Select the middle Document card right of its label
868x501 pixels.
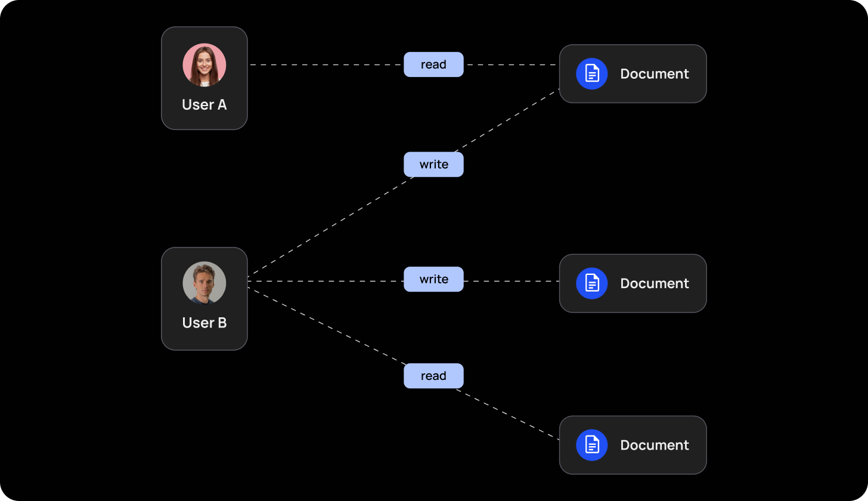click(698, 283)
